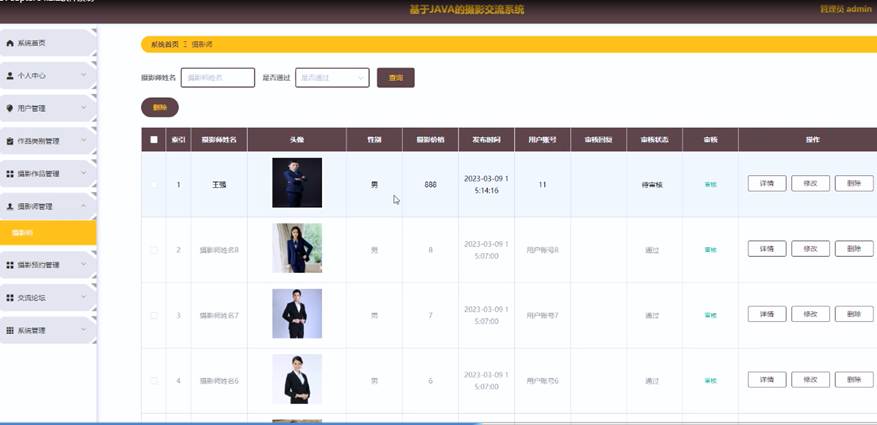This screenshot has width=877, height=425.
Task: Click the 摄影师姓名 search input field
Action: (x=217, y=77)
